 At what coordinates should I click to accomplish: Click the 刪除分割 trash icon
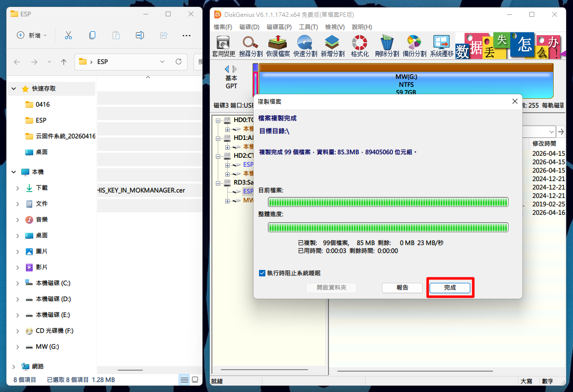point(387,46)
